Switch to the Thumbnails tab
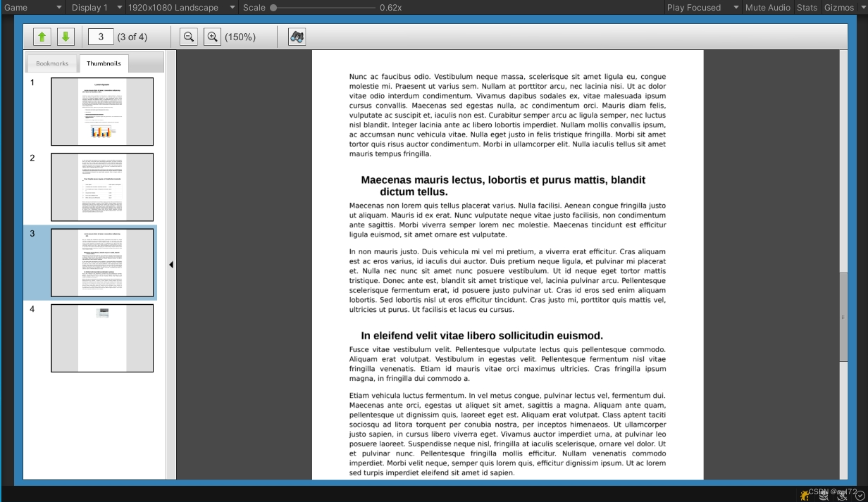 tap(104, 63)
